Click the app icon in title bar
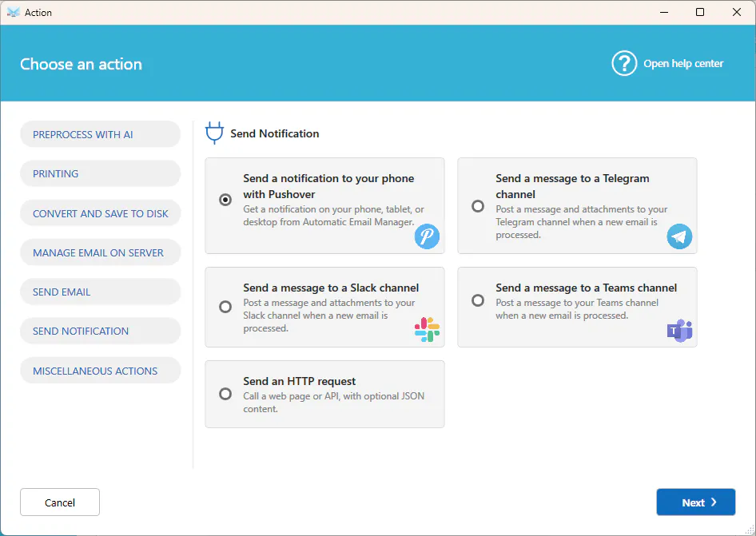 click(x=14, y=13)
